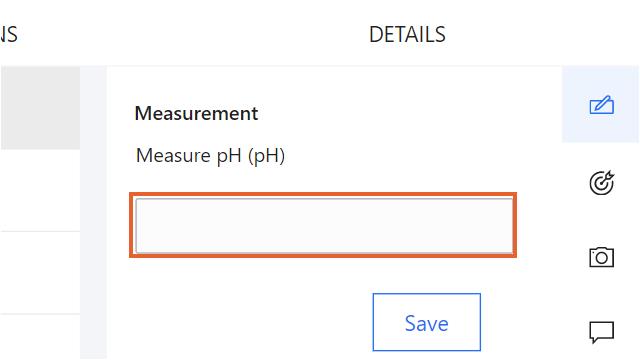The width and height of the screenshot is (640, 360).
Task: Select the gray highlighted step in left list
Action: 40,108
